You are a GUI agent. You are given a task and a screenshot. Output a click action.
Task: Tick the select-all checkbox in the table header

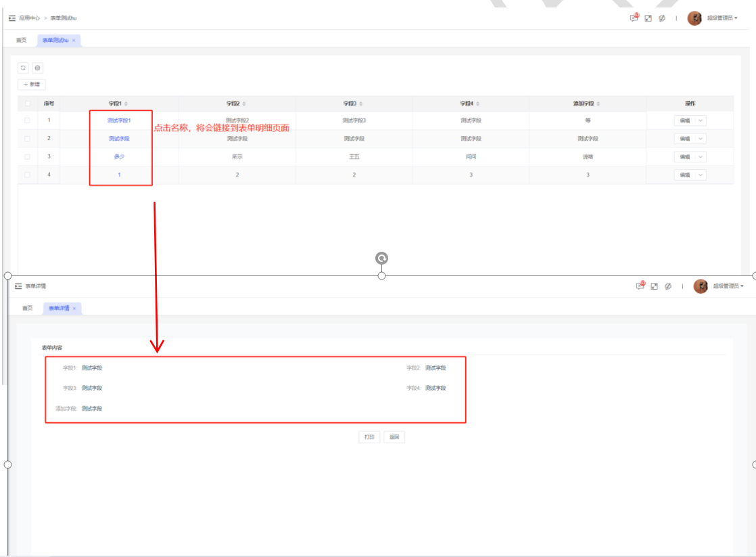click(28, 104)
